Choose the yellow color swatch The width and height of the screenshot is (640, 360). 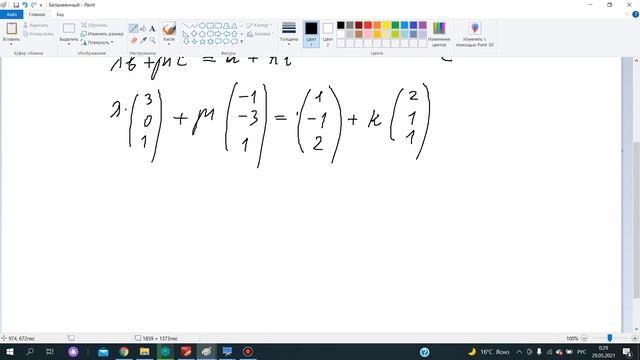click(386, 25)
